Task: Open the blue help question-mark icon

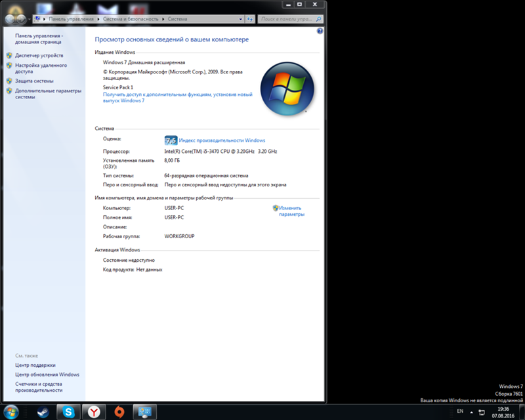Action: tap(320, 31)
